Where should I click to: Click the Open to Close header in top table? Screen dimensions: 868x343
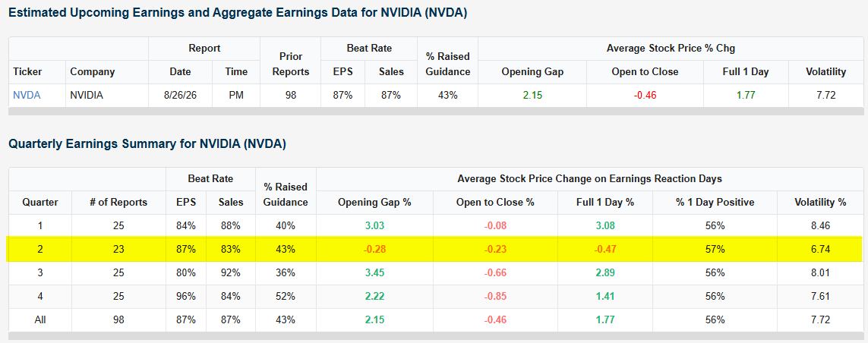[x=645, y=72]
